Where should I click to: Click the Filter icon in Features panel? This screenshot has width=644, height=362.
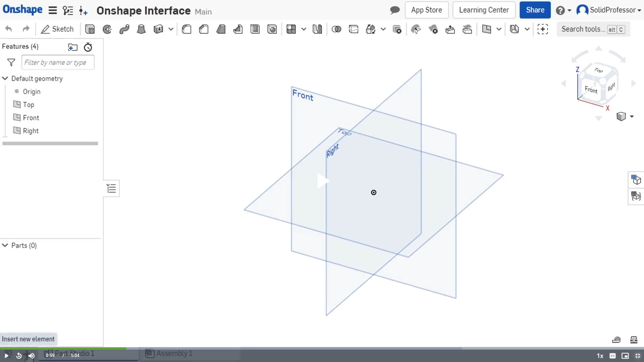coord(11,62)
